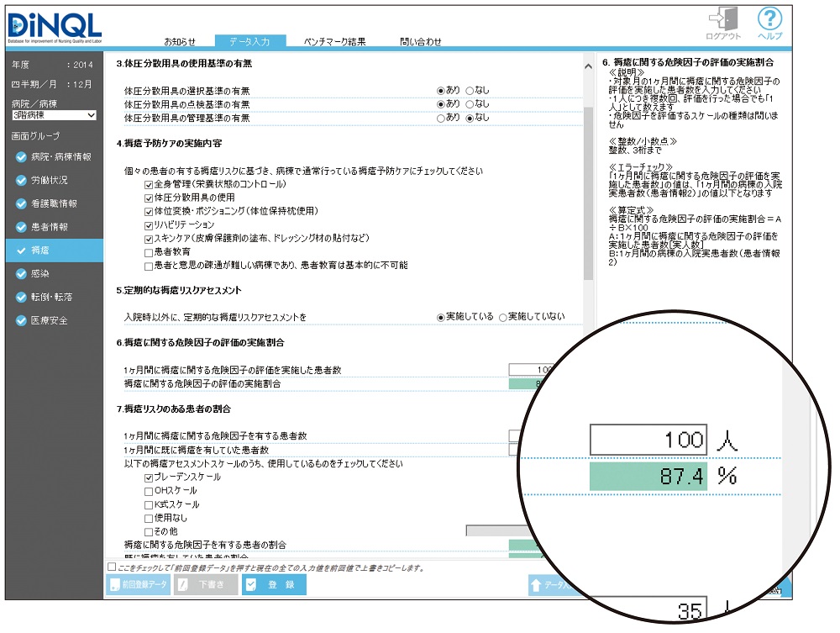The height and width of the screenshot is (633, 840).
Task: Toggle ブレーデンスケール checkbox
Action: coord(149,477)
